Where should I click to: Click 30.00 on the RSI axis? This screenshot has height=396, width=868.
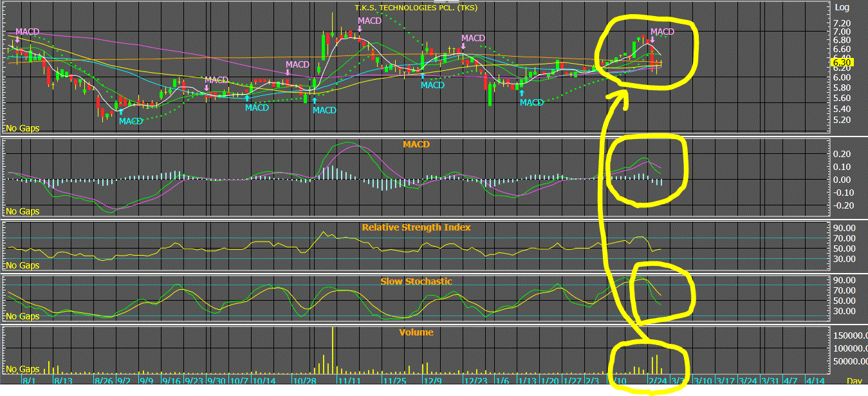click(x=844, y=259)
